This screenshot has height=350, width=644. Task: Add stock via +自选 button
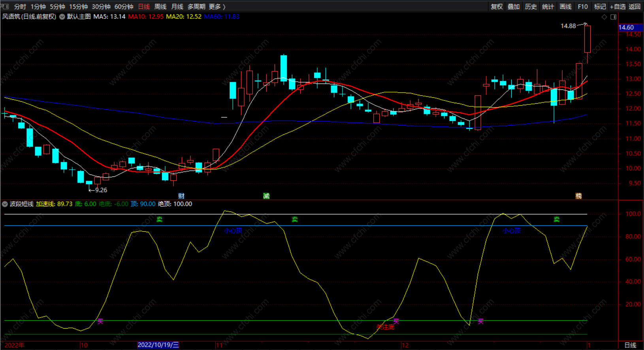pyautogui.click(x=618, y=7)
